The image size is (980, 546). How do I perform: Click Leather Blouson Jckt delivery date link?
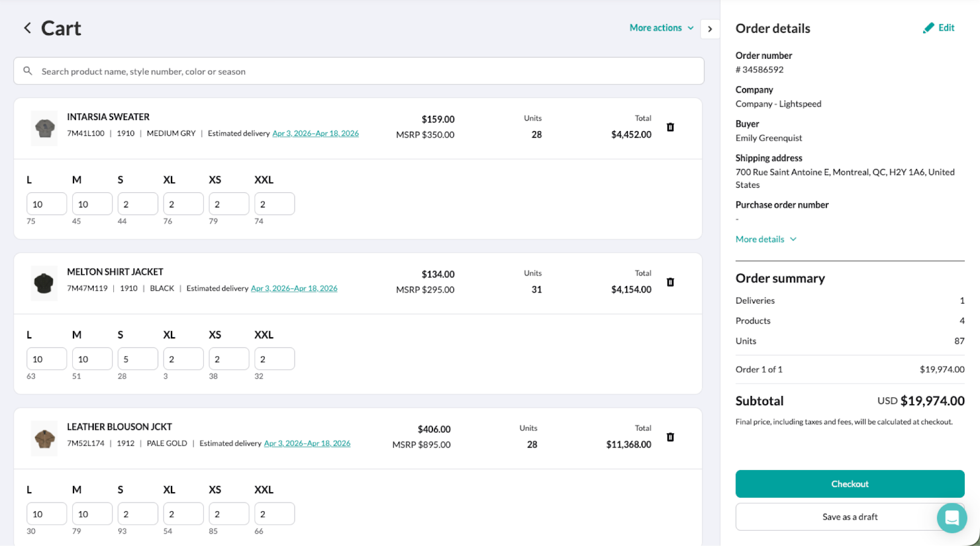pos(307,443)
